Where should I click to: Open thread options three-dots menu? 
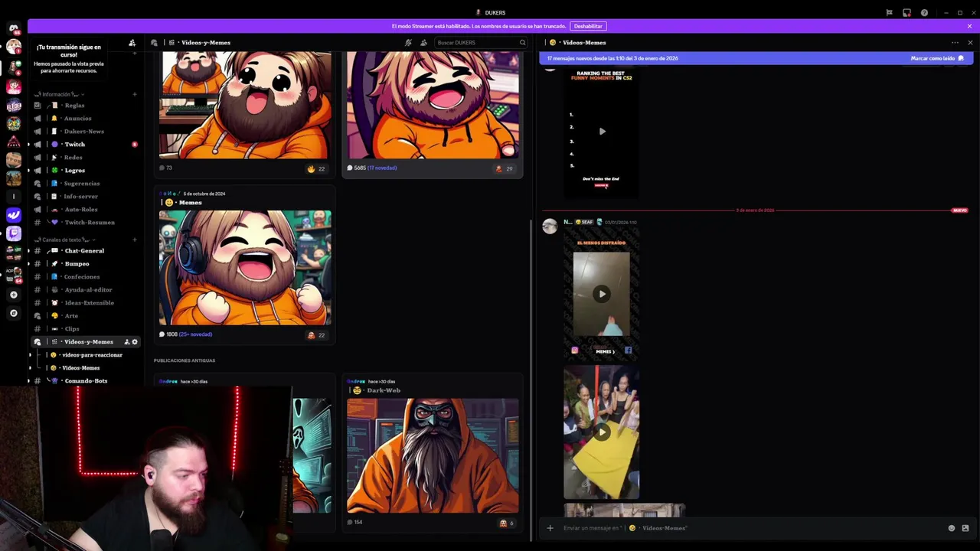pyautogui.click(x=955, y=43)
